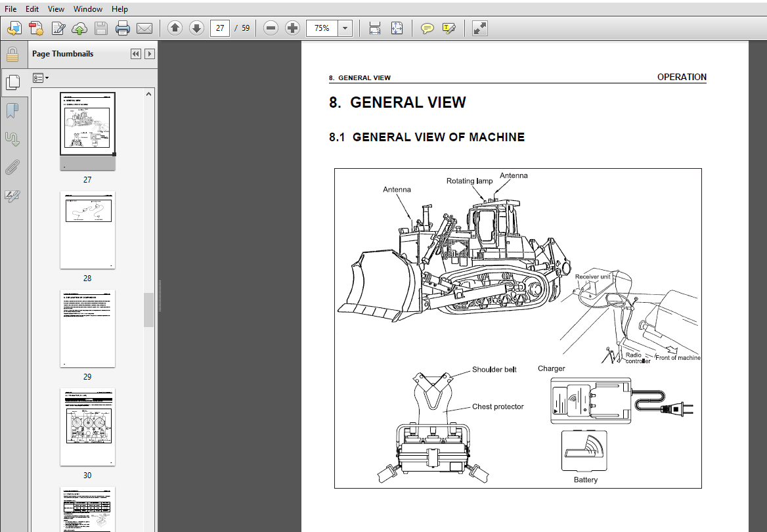Image resolution: width=767 pixels, height=532 pixels.
Task: Click the 'Front of machine' label
Action: tap(678, 358)
